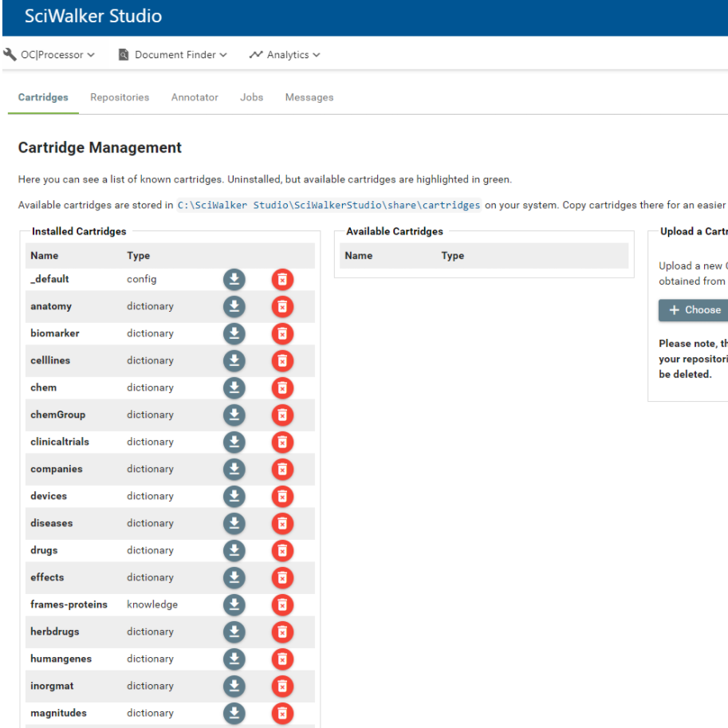Delete the chemGroup cartridge
The image size is (728, 728).
pos(282,415)
